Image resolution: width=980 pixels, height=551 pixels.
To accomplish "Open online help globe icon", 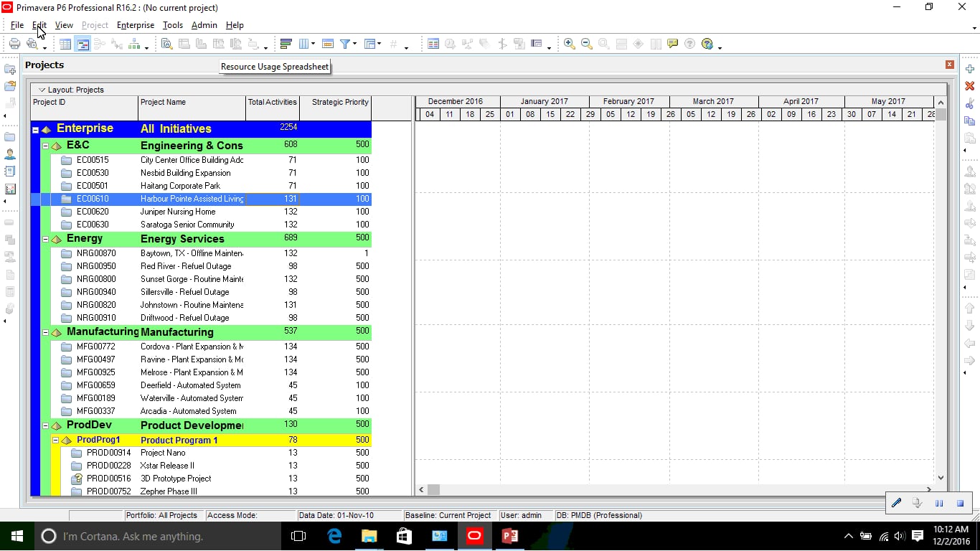I will coord(707,44).
